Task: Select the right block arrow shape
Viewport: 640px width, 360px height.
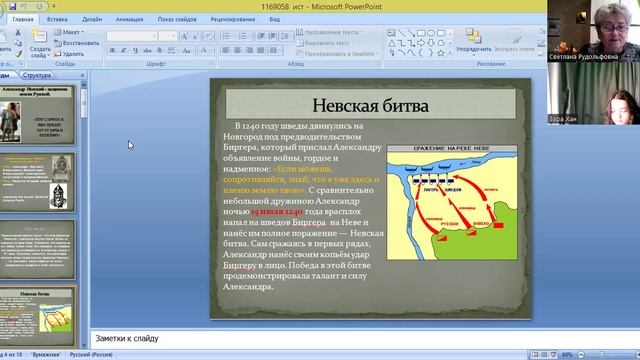Action: point(421,43)
